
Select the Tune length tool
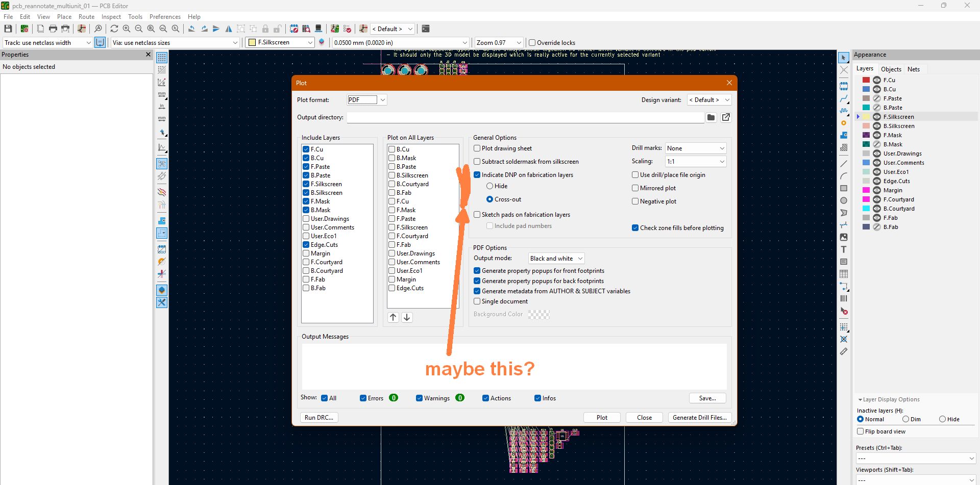point(844,111)
